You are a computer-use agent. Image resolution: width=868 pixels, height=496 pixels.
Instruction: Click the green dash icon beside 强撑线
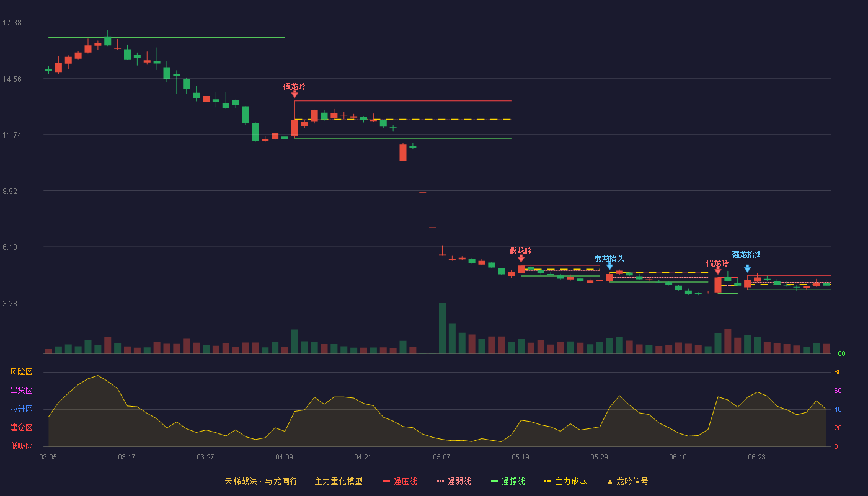[495, 481]
